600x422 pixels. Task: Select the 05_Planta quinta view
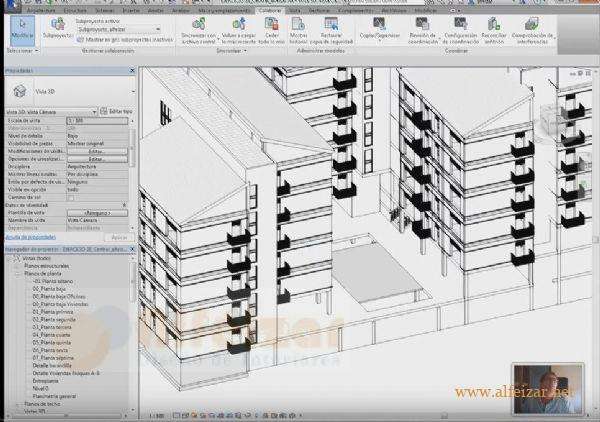(x=51, y=342)
